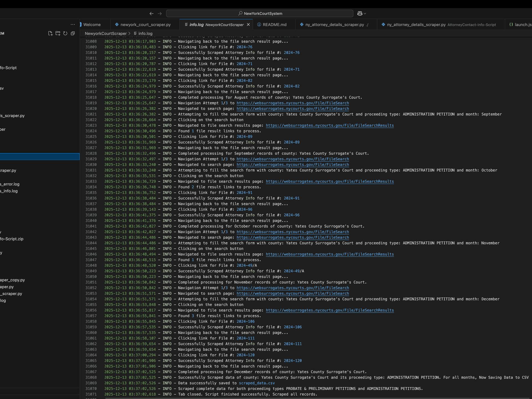Screen dimensions: 532x399
Task: Click month 'December' on line 31054
Action: [490, 299]
